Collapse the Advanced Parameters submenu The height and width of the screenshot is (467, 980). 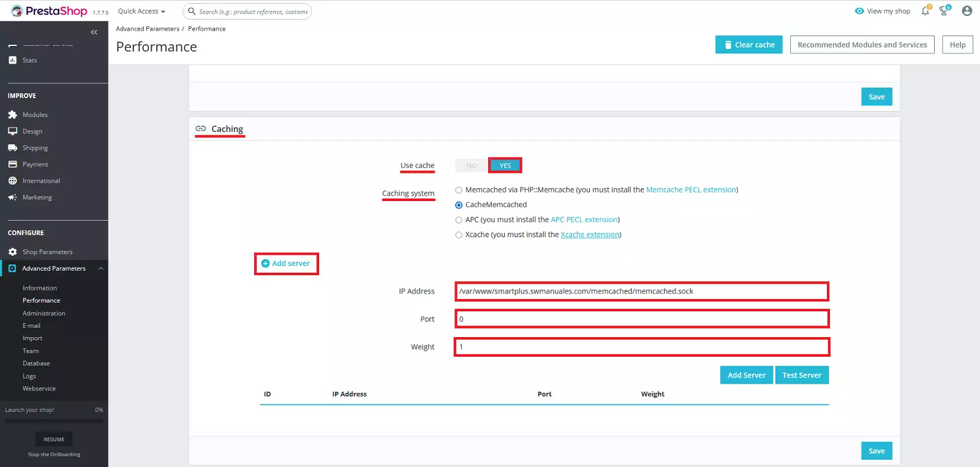(100, 268)
